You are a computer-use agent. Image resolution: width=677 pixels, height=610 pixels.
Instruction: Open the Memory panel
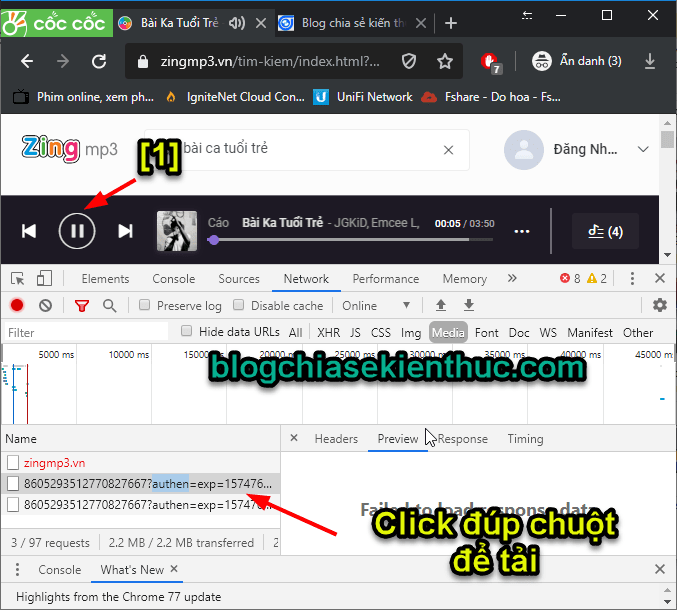(465, 279)
